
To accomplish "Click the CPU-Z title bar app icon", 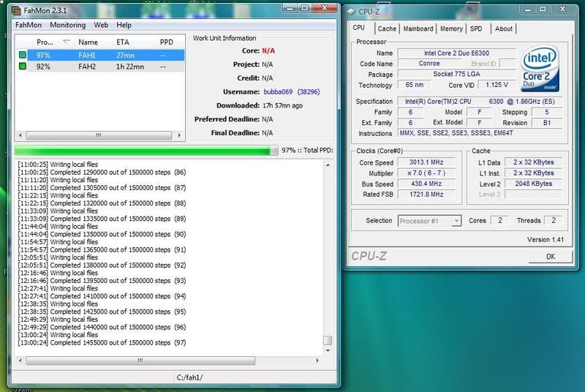I will point(352,12).
